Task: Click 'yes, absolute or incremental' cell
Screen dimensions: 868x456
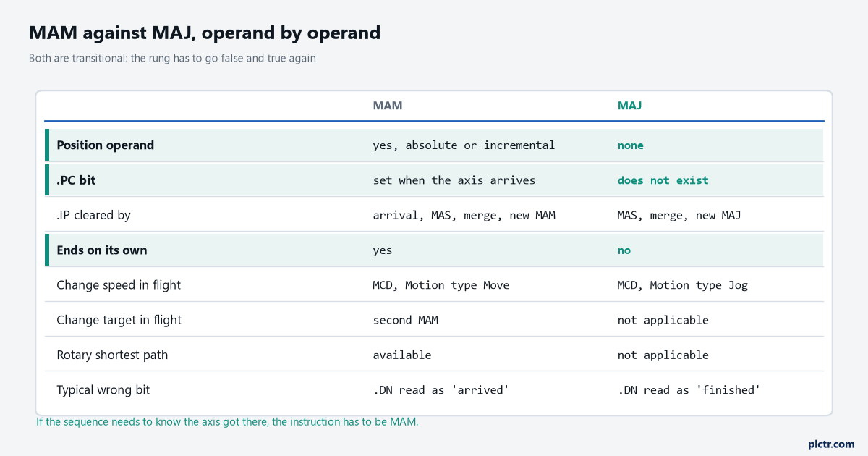Action: (464, 145)
